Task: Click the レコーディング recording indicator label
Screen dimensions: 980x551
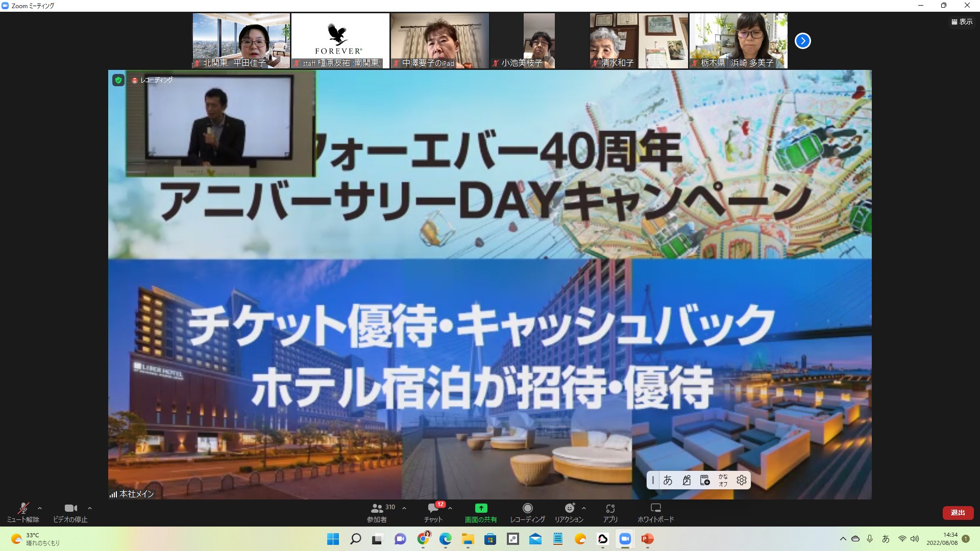Action: point(152,80)
